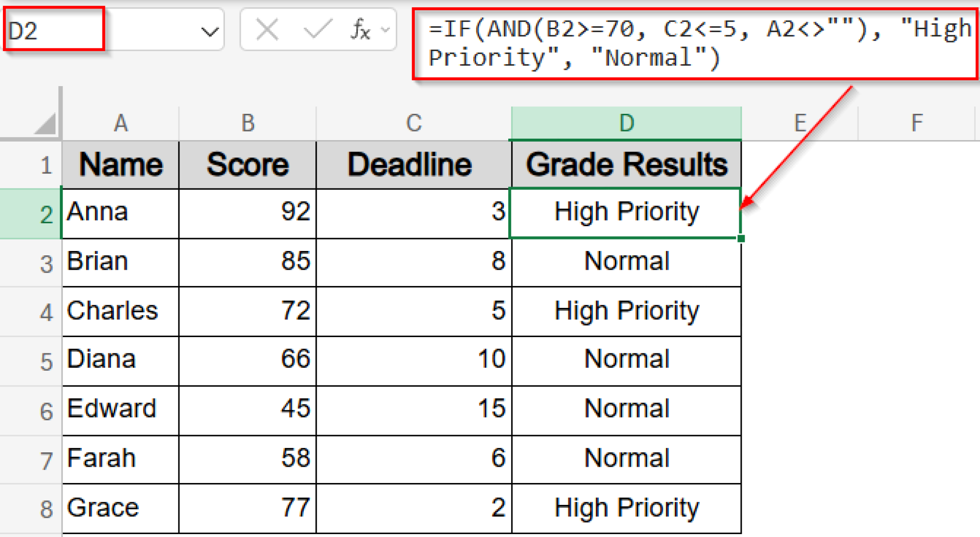Select row number 8

45,507
